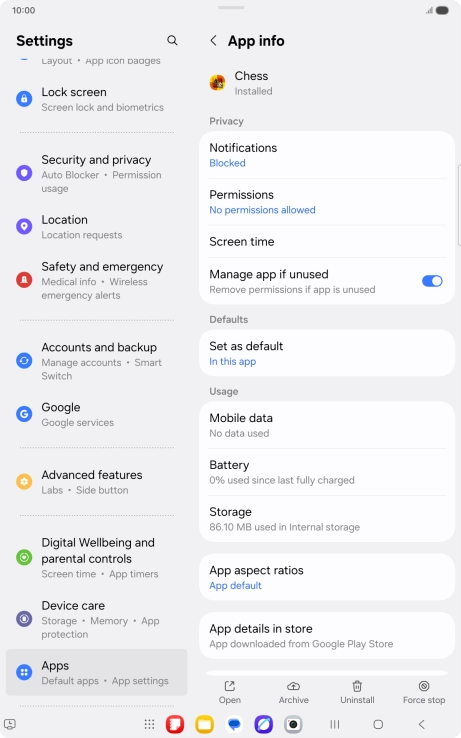
Task: Open App aspect ratios setting
Action: pyautogui.click(x=327, y=577)
